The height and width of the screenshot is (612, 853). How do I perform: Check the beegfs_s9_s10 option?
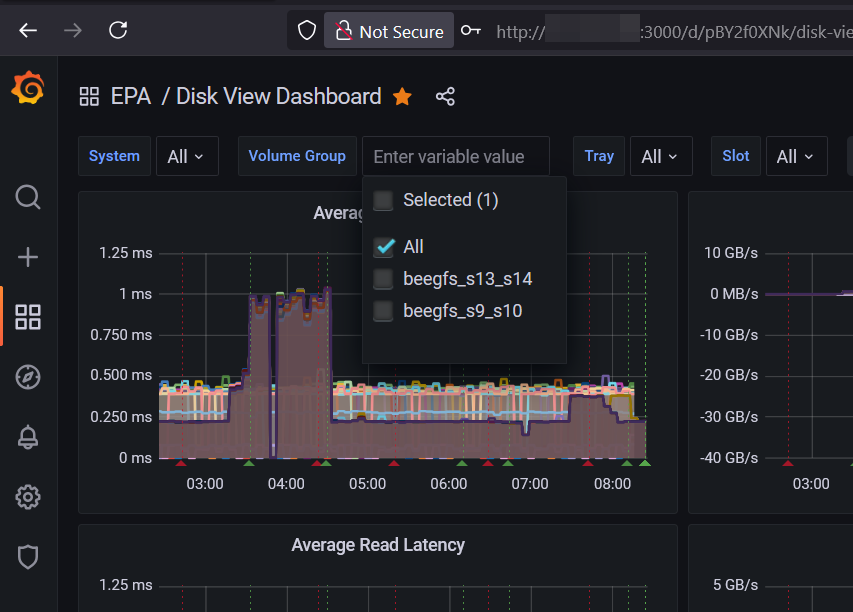click(x=383, y=311)
